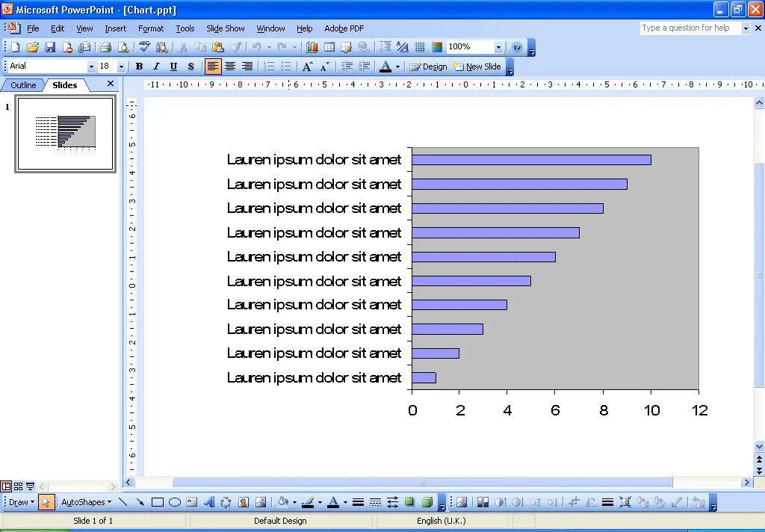The image size is (765, 532).
Task: Apply Shadow Style
Action: tap(410, 502)
